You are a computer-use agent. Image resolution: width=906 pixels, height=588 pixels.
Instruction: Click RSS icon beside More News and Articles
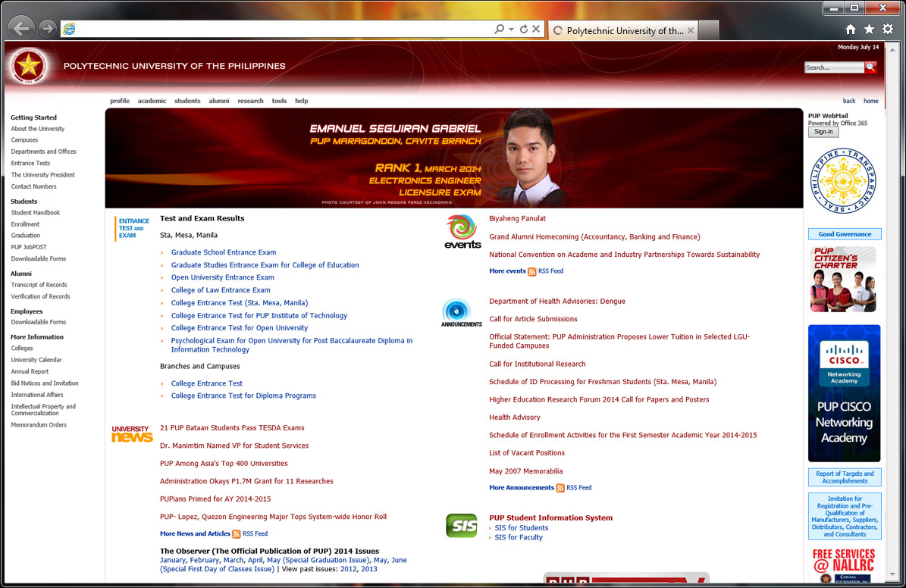[236, 534]
